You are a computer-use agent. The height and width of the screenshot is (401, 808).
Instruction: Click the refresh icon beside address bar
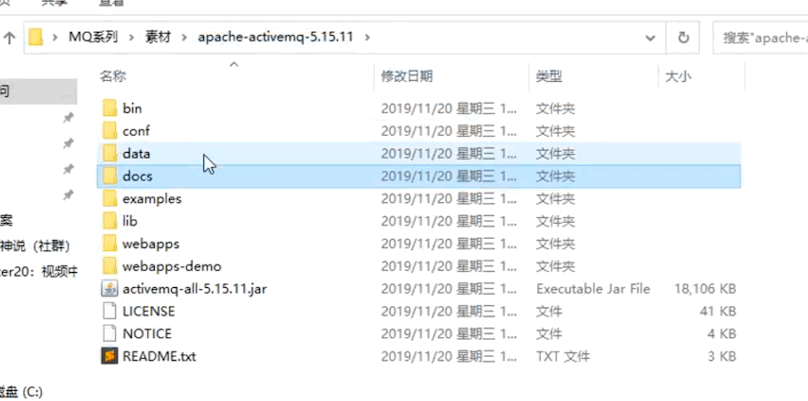(683, 38)
